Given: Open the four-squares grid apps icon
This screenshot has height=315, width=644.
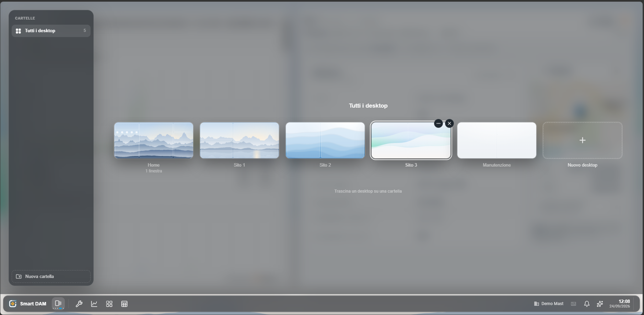Looking at the screenshot, I should [109, 304].
